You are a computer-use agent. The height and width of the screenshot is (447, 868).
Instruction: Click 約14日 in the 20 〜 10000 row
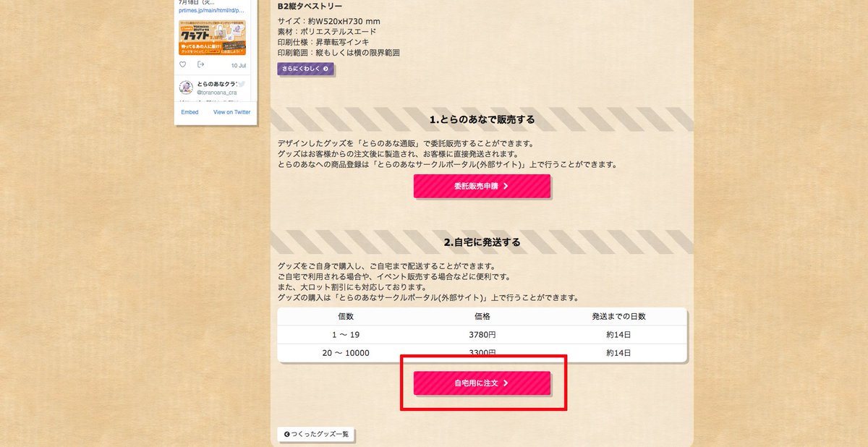(618, 353)
